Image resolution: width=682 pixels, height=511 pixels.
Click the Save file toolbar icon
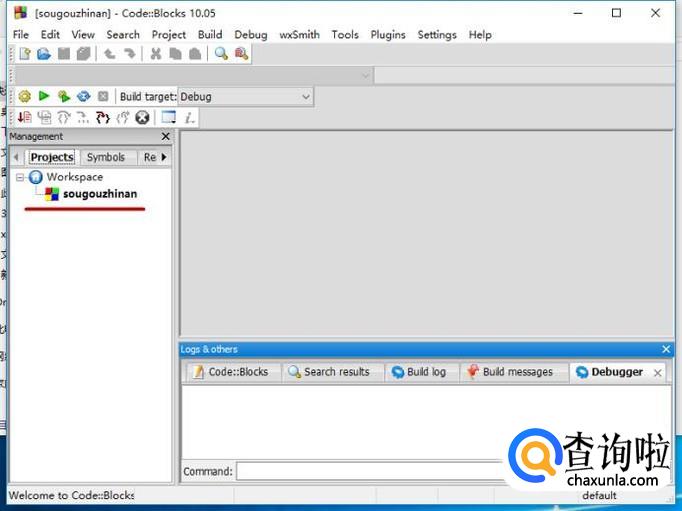[64, 54]
